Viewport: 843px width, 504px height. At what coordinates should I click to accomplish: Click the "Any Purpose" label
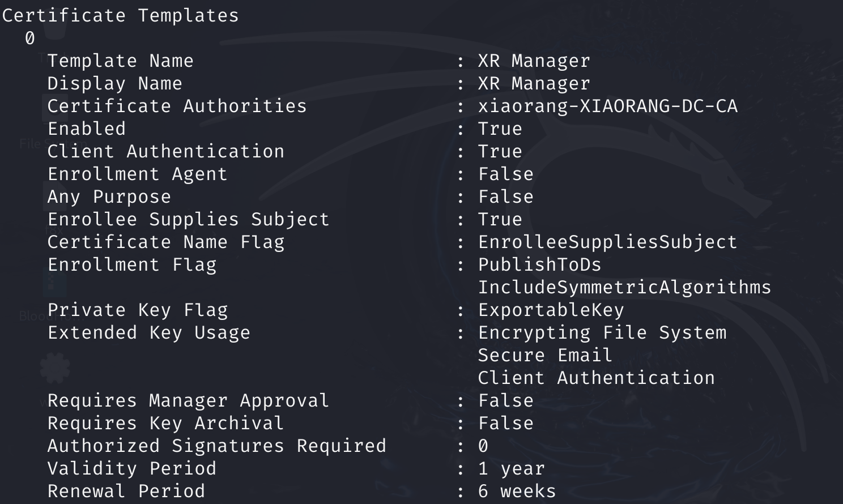pyautogui.click(x=109, y=197)
